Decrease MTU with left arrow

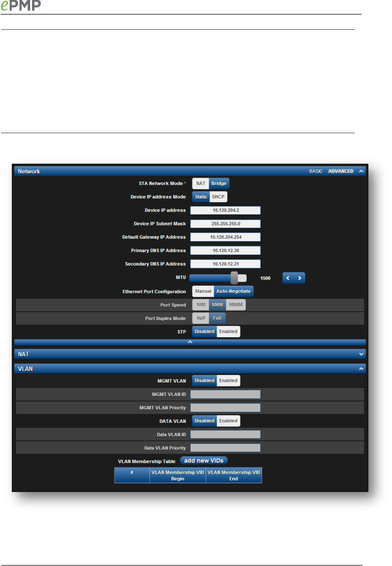[x=288, y=278]
